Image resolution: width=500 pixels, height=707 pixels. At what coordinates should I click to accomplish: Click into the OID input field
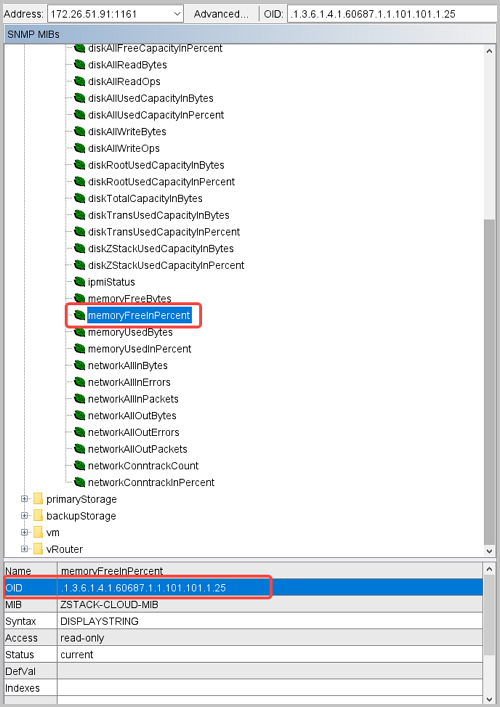tap(392, 14)
